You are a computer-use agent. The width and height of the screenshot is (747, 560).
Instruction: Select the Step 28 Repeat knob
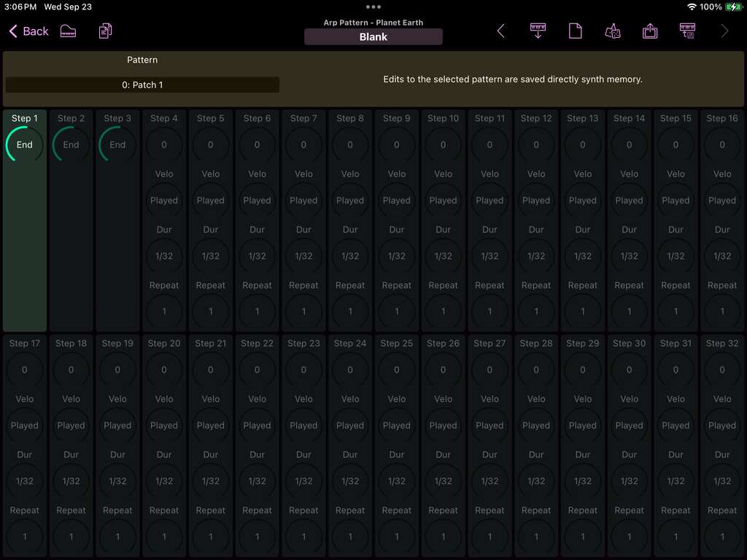pos(536,537)
